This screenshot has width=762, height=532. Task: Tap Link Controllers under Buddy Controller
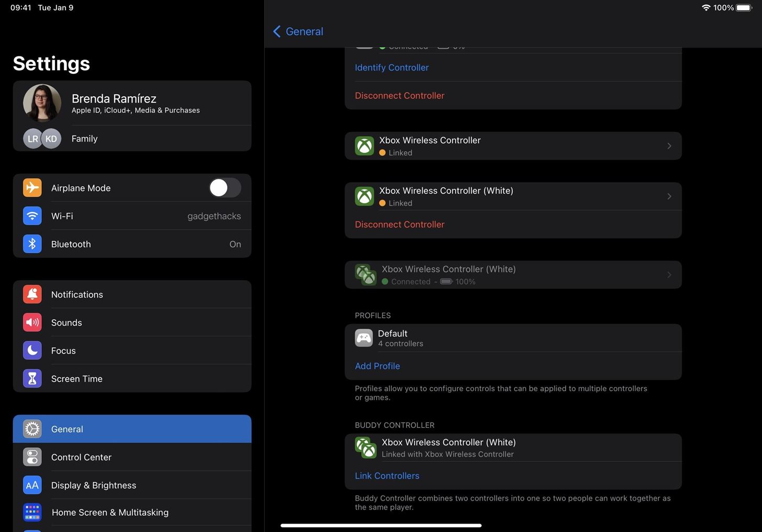(x=387, y=476)
